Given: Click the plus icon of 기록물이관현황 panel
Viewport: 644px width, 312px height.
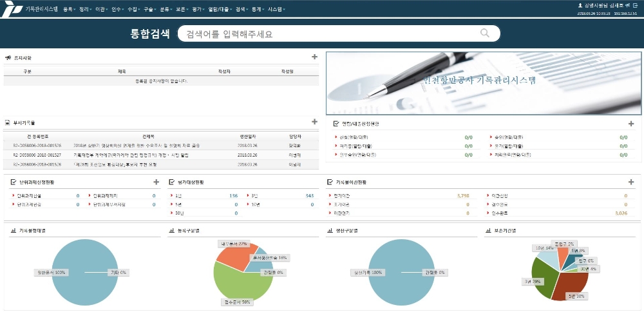Looking at the screenshot, I should click(631, 182).
